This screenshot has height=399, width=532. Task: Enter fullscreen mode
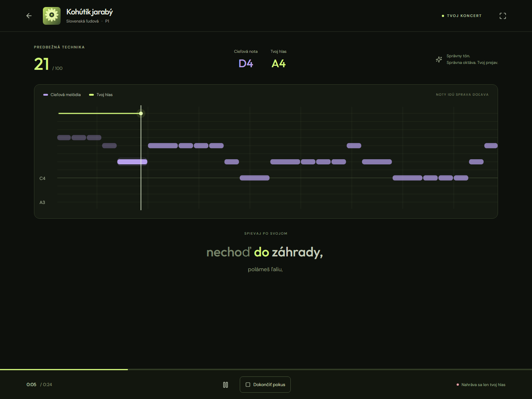click(x=503, y=16)
